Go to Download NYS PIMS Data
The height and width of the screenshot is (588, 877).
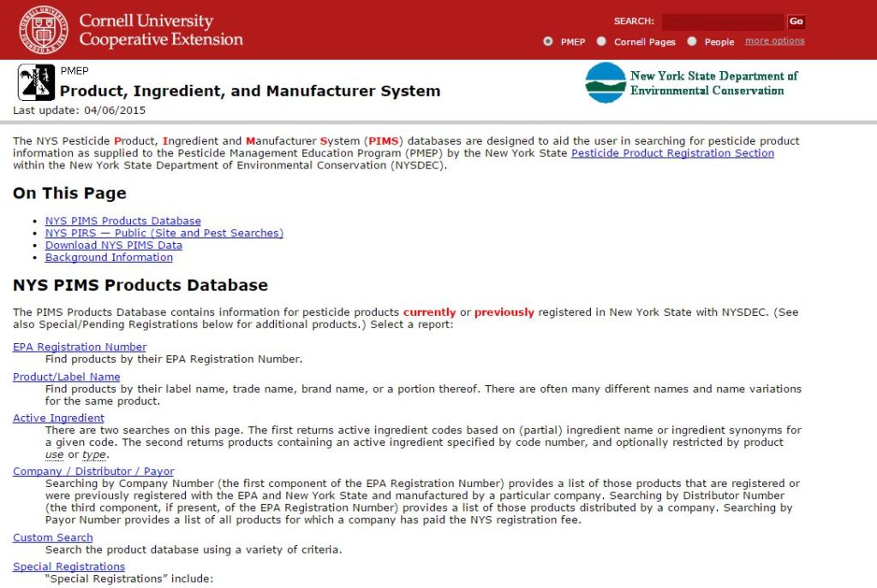tap(113, 245)
